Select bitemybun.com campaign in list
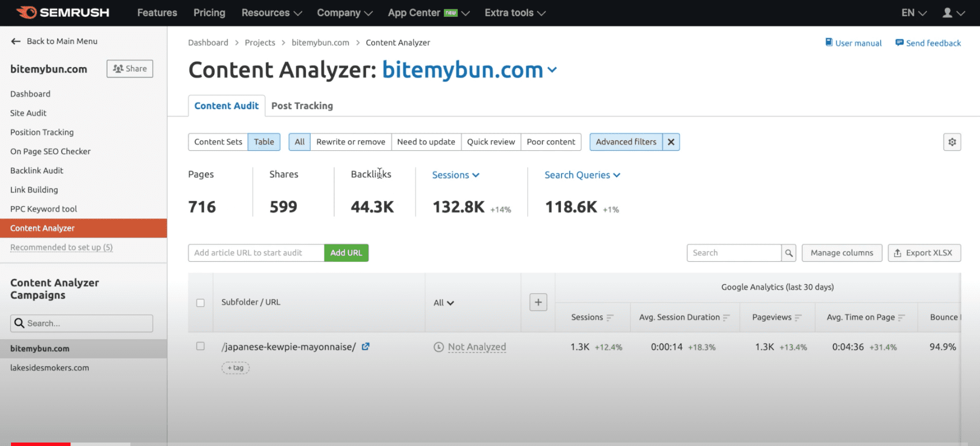980x446 pixels. point(40,349)
